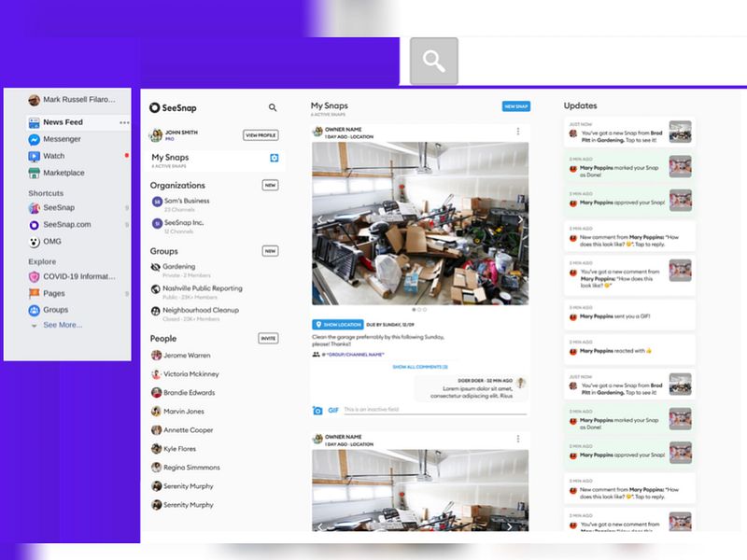Open Messenger icon in Facebook sidebar

pos(34,139)
